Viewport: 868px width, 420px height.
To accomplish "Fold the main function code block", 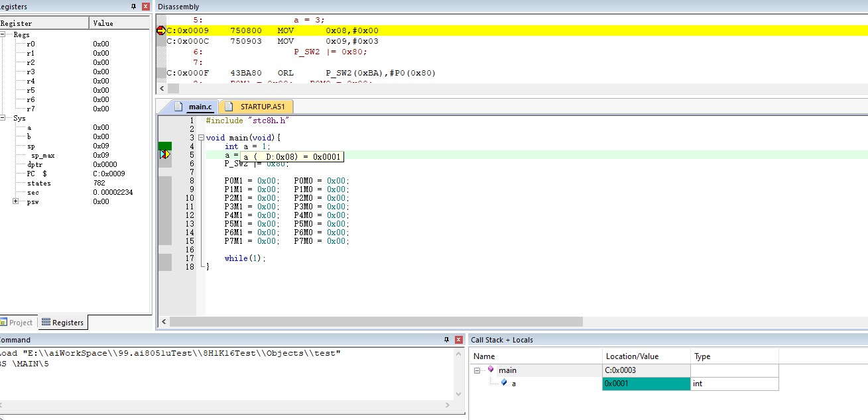I will pyautogui.click(x=201, y=138).
